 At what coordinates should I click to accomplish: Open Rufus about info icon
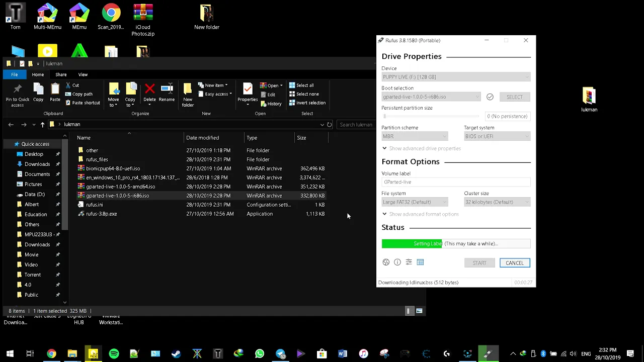397,262
